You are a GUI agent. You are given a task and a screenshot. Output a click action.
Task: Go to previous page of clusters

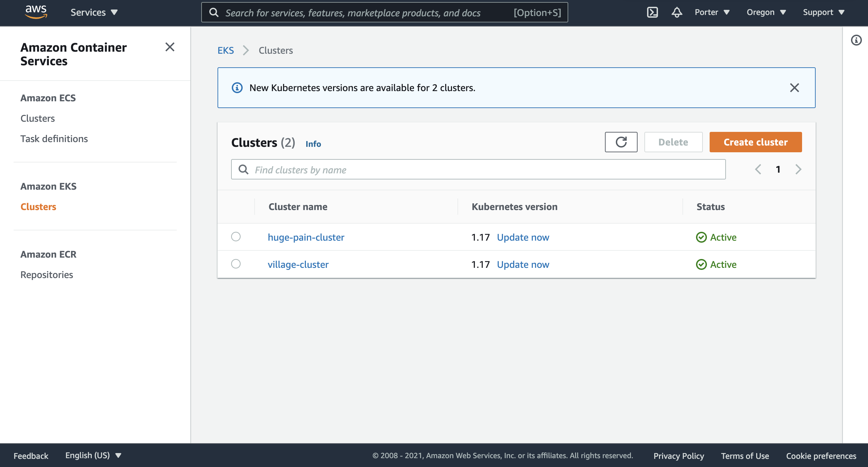[x=758, y=169]
